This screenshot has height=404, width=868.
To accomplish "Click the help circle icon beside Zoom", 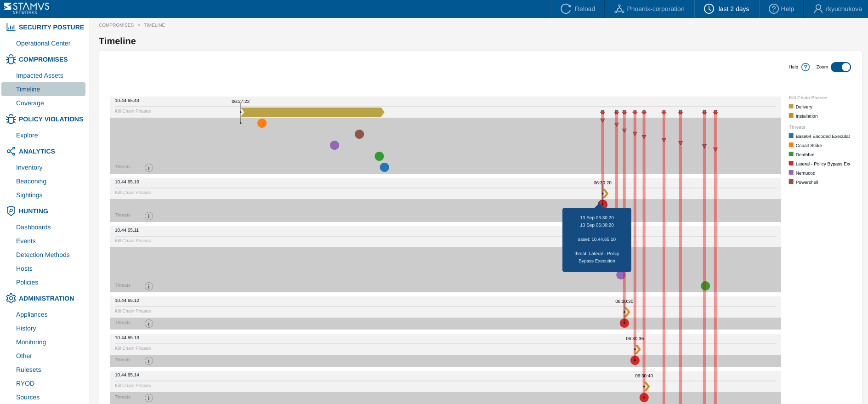I will coord(806,67).
